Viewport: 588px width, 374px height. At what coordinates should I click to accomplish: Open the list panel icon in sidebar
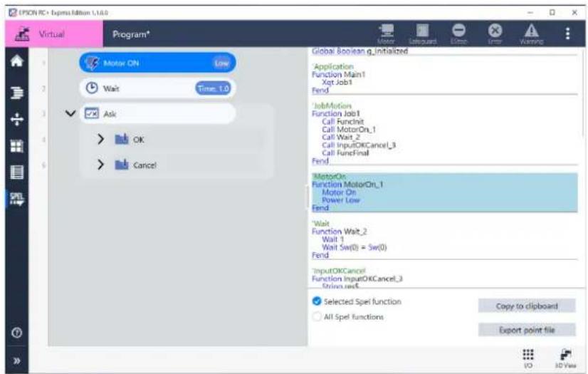pos(16,172)
